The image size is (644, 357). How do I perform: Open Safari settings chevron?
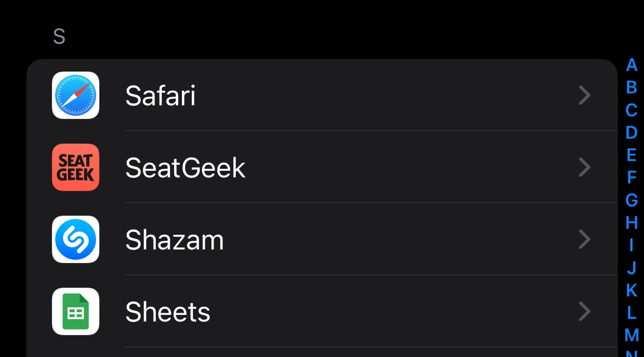[584, 96]
